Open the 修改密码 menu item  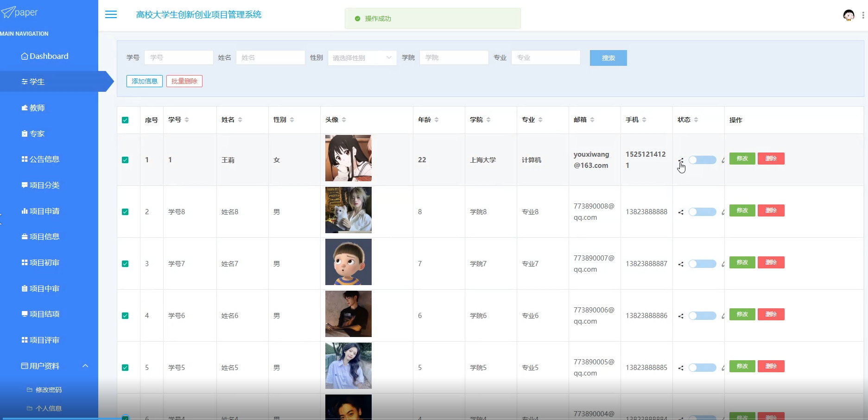coord(48,389)
